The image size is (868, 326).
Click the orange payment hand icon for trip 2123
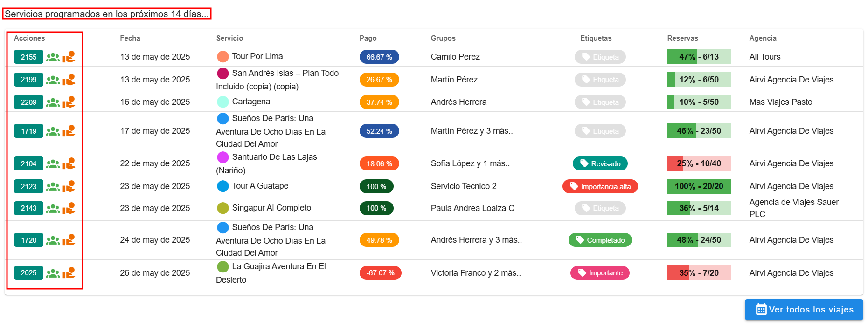[69, 187]
